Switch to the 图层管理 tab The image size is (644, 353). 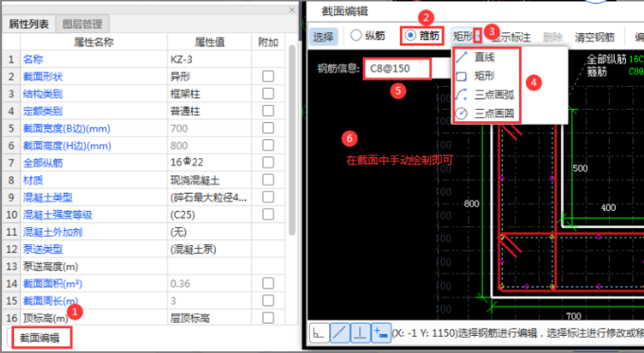(x=82, y=24)
